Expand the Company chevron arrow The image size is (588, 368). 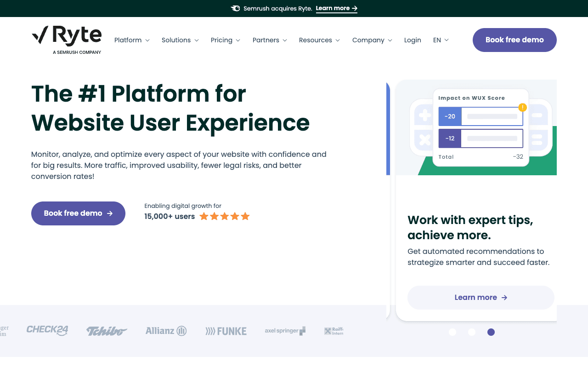click(390, 40)
